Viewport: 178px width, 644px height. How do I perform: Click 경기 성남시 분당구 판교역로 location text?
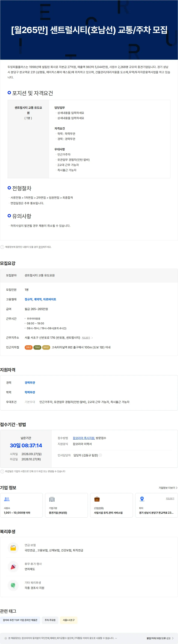pos(156,513)
